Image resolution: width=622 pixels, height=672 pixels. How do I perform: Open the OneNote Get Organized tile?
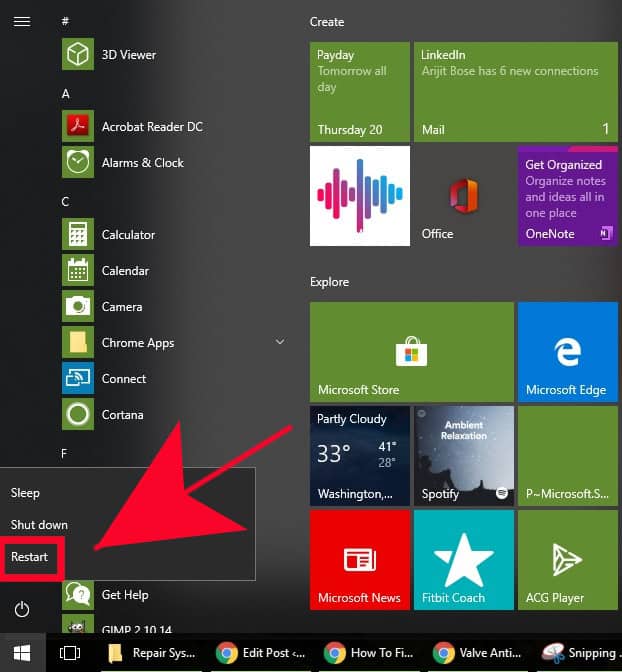tap(568, 196)
